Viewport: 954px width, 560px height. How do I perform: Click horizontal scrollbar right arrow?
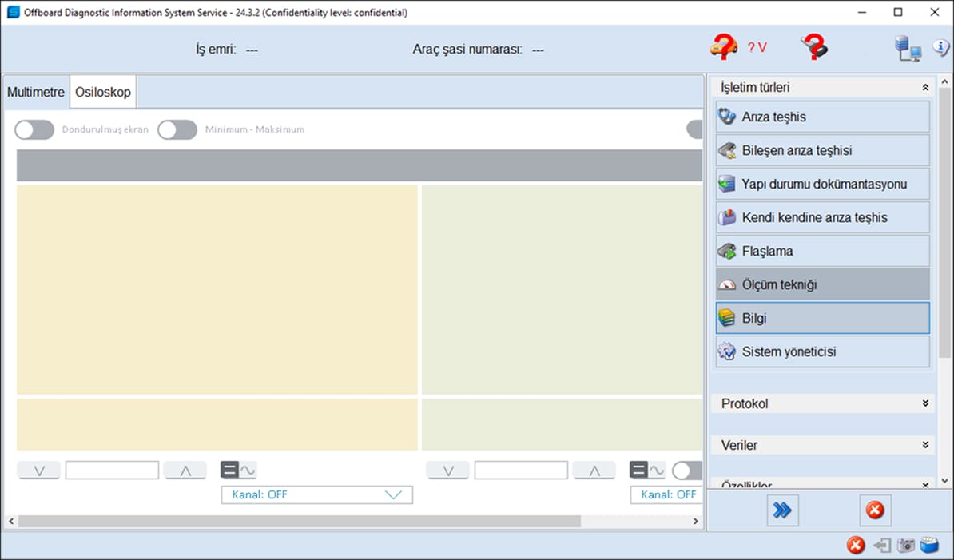[696, 521]
